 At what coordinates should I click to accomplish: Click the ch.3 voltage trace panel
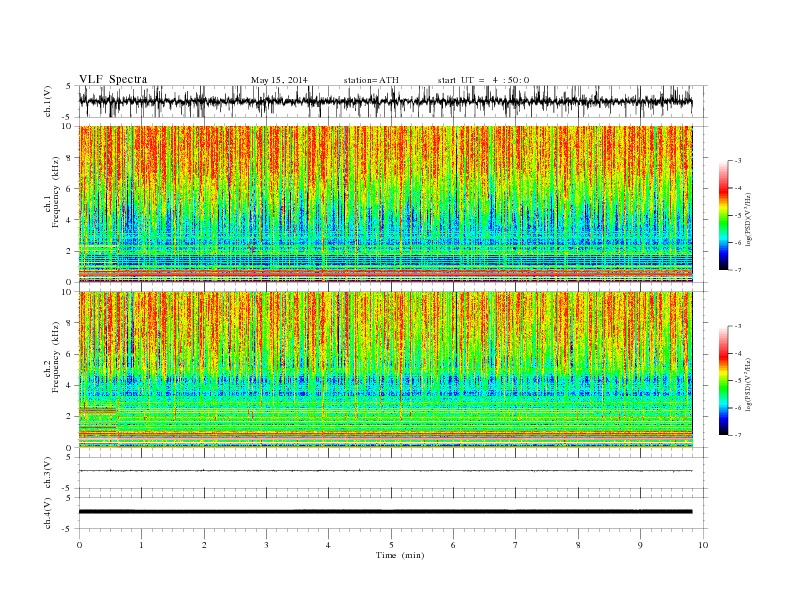[393, 473]
